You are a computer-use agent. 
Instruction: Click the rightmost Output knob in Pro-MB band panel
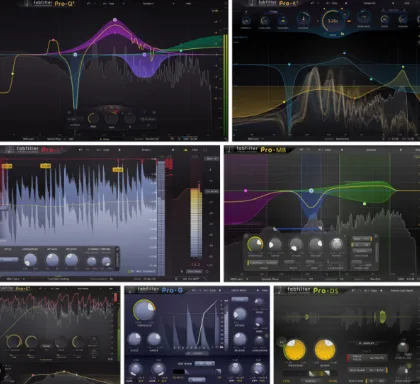tap(337, 244)
